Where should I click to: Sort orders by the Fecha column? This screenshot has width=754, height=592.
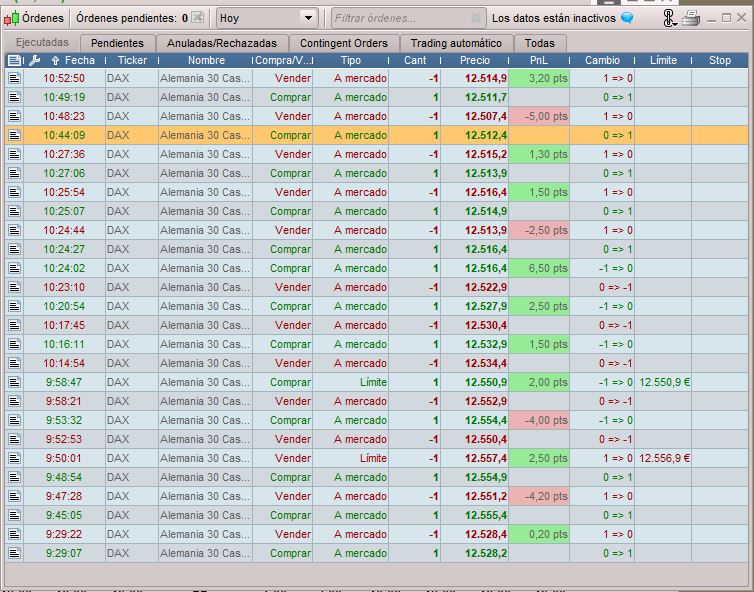(80, 60)
